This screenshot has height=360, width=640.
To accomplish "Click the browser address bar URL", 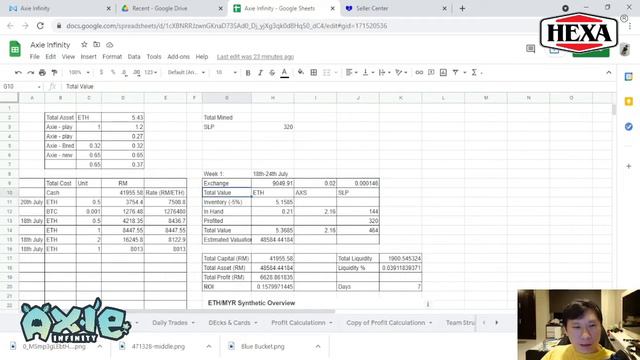I will (227, 26).
